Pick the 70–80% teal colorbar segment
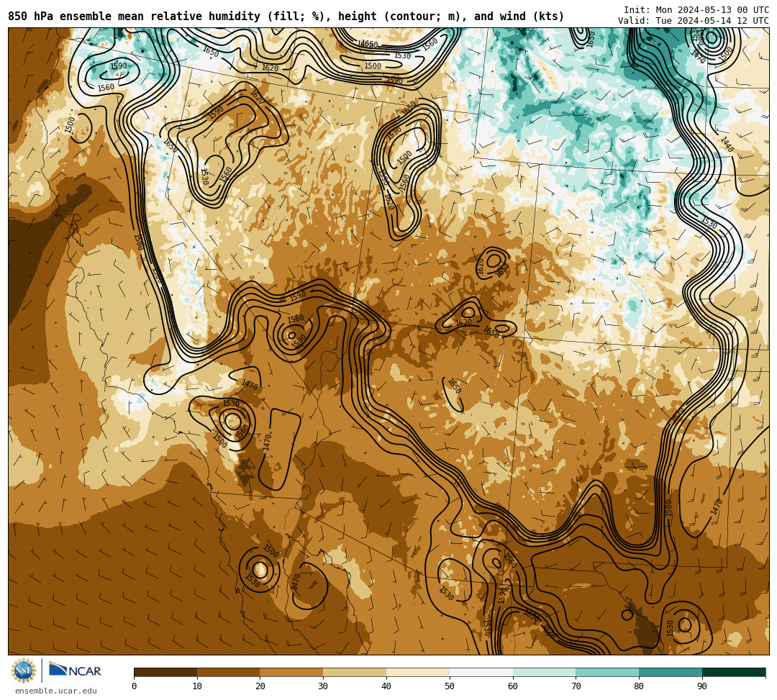The image size is (777, 700). pos(607,672)
